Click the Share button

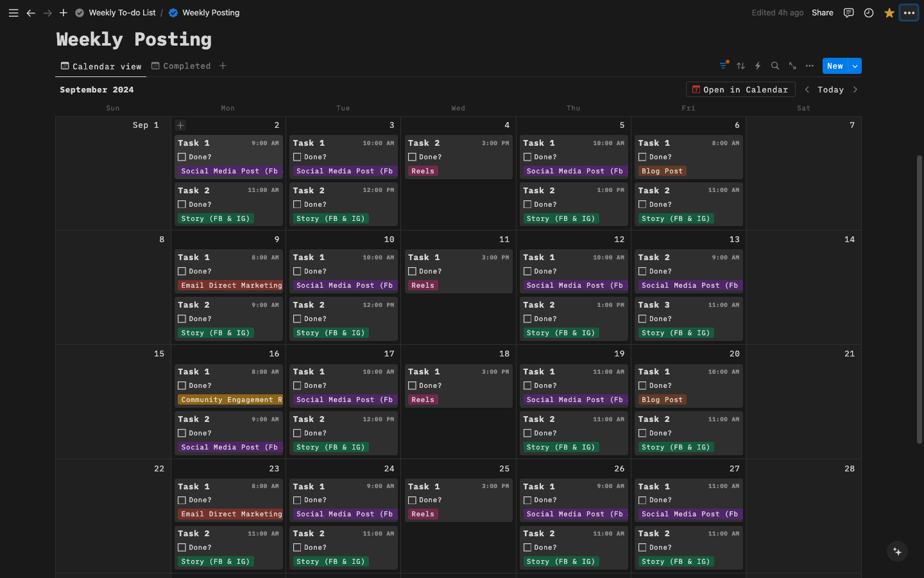pos(822,13)
